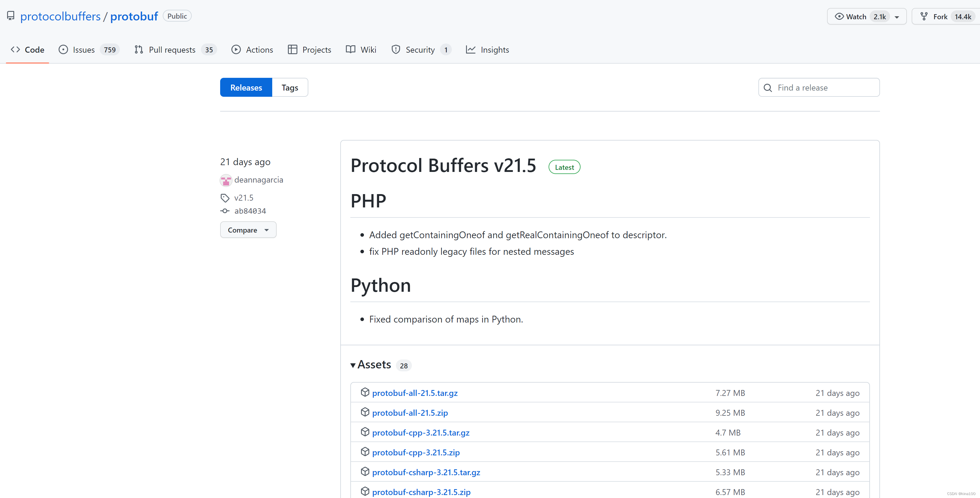Click the repository book icon beside protocolbuffers
The width and height of the screenshot is (980, 498).
(x=11, y=16)
